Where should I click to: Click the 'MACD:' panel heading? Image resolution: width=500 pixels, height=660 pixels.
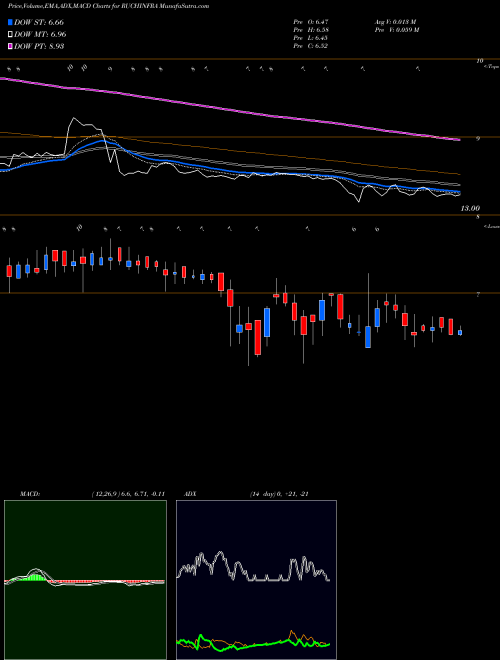pyautogui.click(x=30, y=494)
